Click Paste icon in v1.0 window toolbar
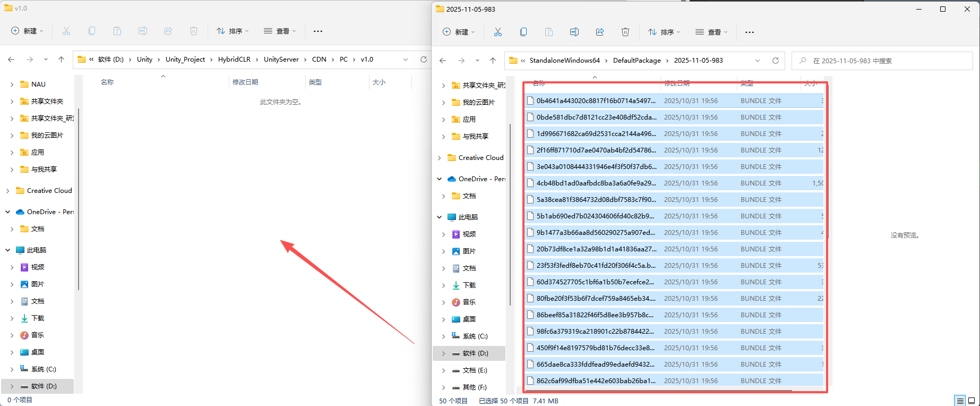 click(x=117, y=31)
